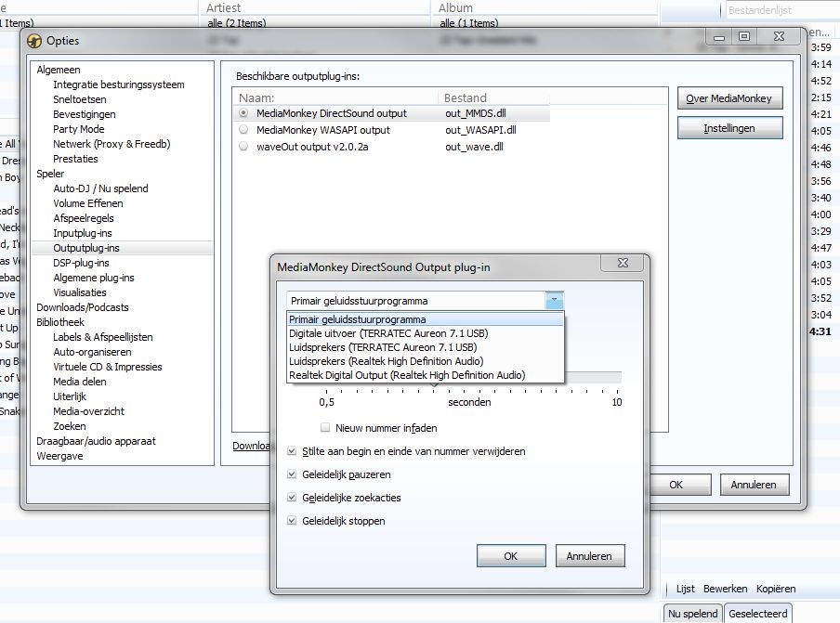Select MediaMonkey DirectSound output radio button
The image size is (840, 623).
243,113
